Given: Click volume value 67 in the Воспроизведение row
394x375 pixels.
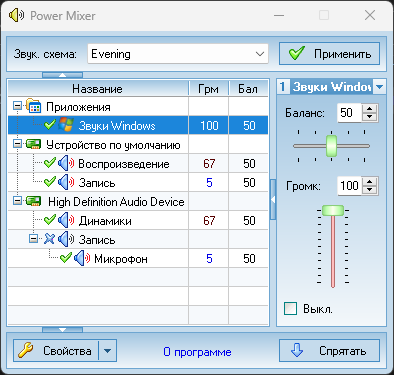Looking at the screenshot, I should (x=209, y=163).
